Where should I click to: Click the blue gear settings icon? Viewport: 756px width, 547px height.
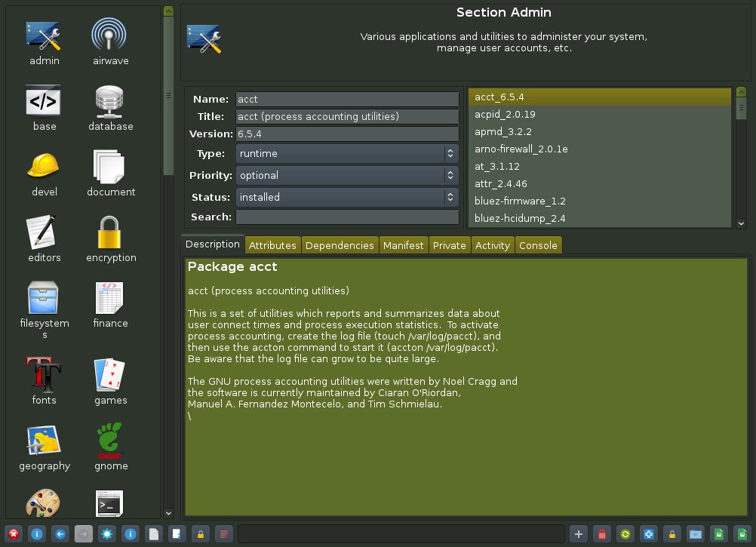click(106, 534)
